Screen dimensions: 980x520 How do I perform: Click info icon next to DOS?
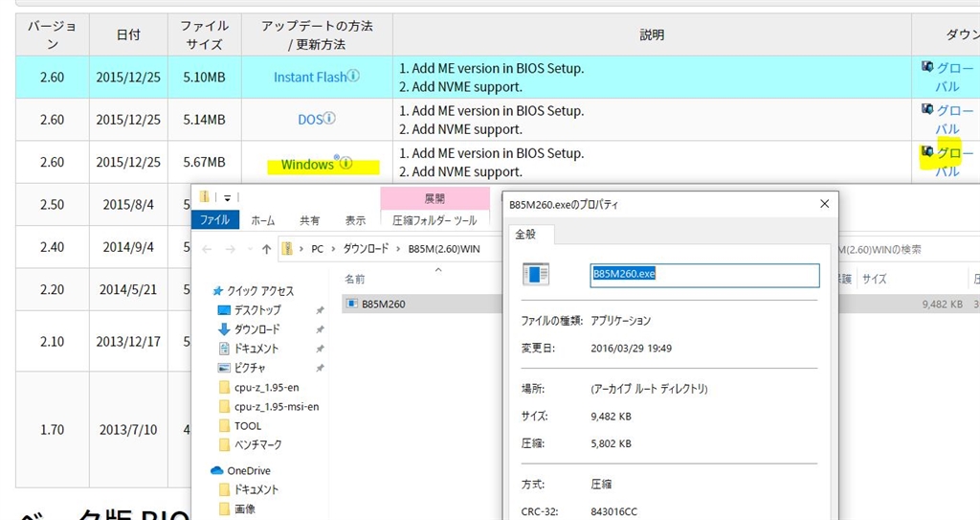tap(329, 118)
